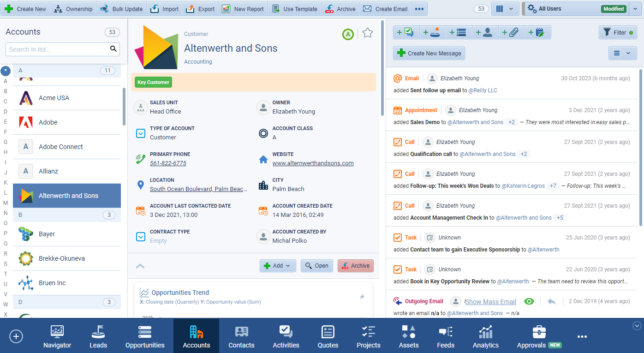Open the Filter panel for the feed
The width and height of the screenshot is (644, 353).
[618, 32]
